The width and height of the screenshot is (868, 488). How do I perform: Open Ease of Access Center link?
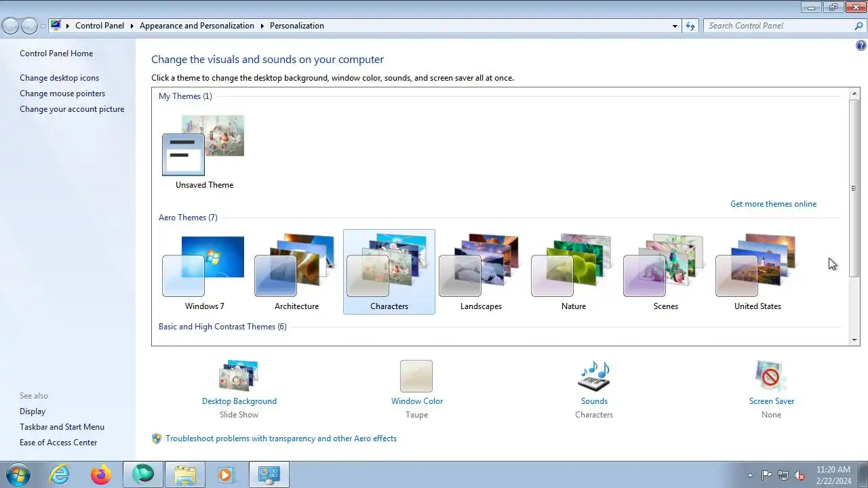[58, 443]
